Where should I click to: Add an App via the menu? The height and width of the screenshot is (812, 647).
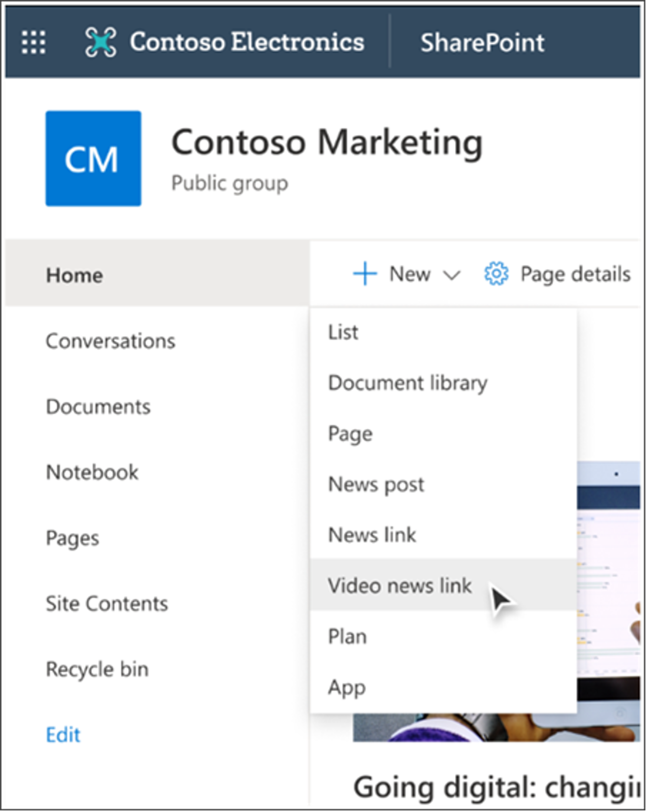(x=347, y=687)
